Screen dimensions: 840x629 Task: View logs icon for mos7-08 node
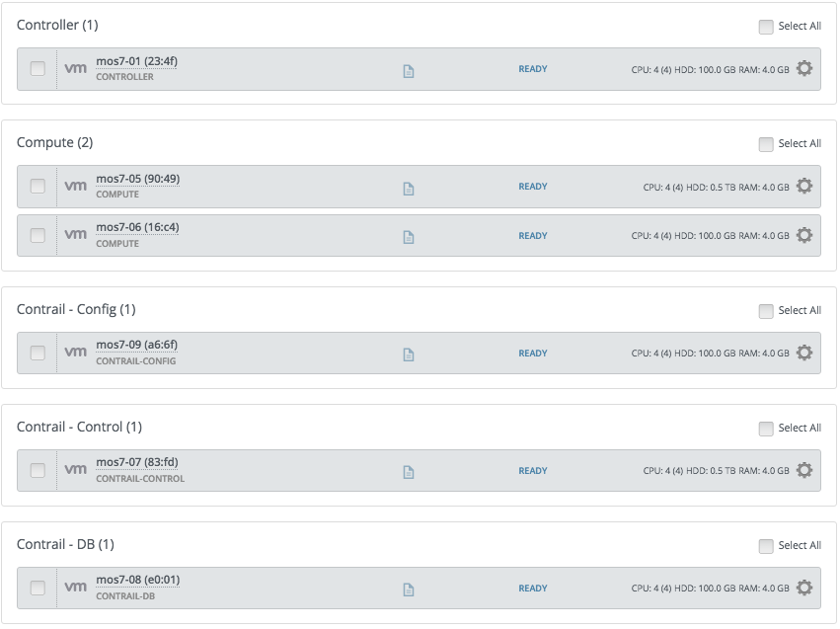point(409,590)
